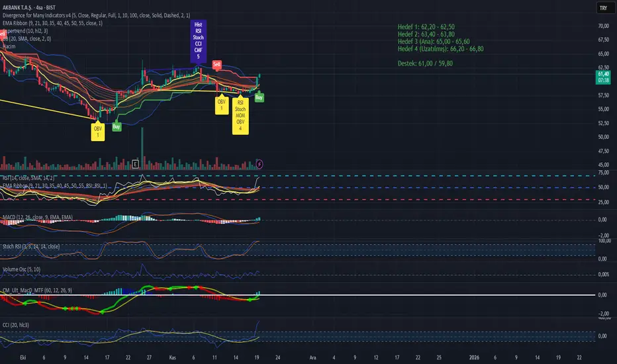Select the Stoch RSI indicator legend

[x=31, y=246]
